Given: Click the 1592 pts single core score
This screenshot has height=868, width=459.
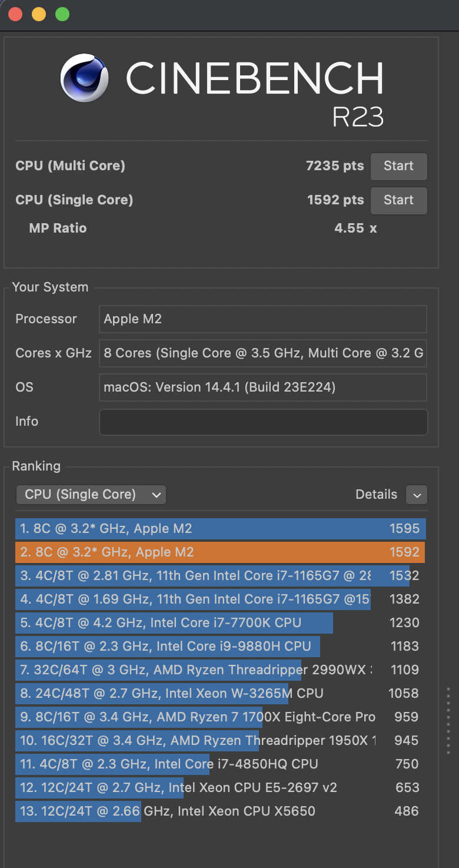Looking at the screenshot, I should coord(335,200).
